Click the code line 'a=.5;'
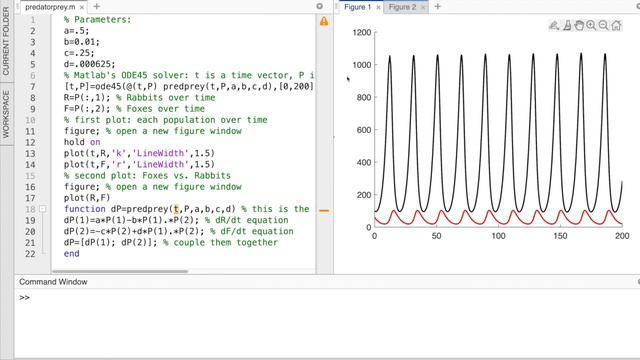The width and height of the screenshot is (640, 360). [76, 31]
